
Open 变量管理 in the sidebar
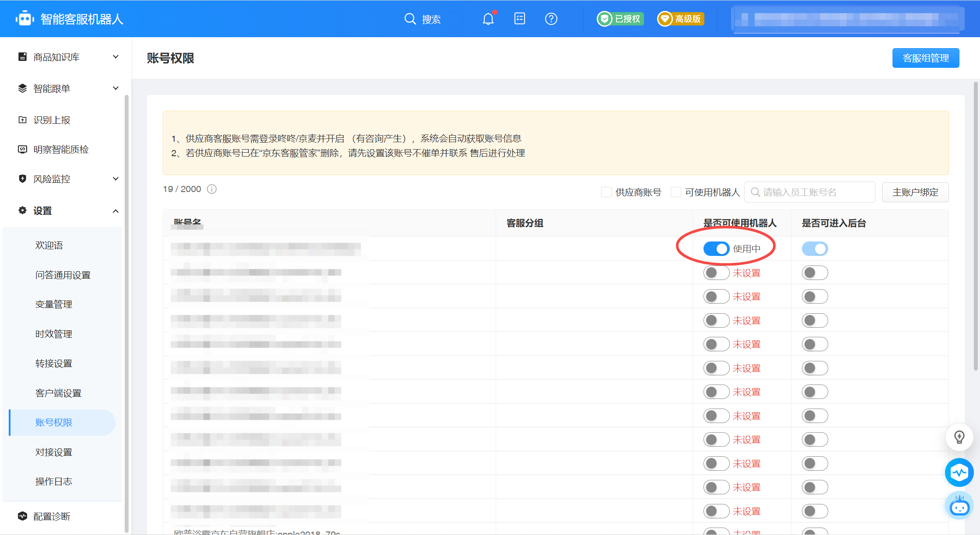[53, 304]
